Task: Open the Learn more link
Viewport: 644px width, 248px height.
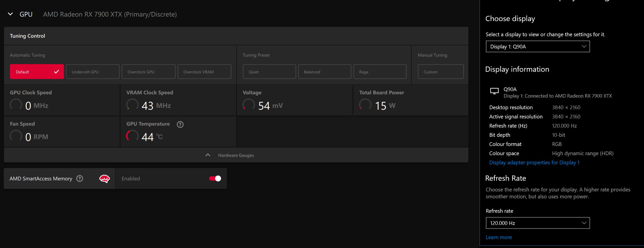Action: [498, 237]
